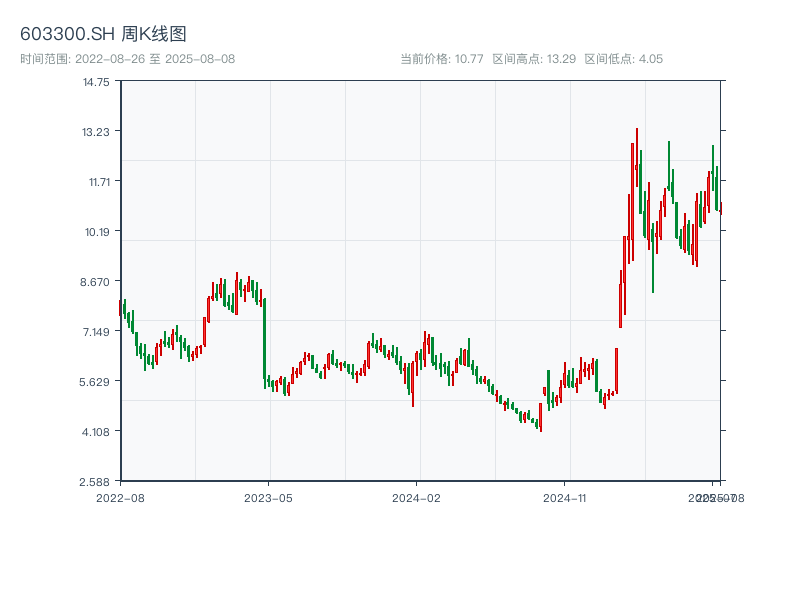
Task: Click y-axis value 7.149
Action: (96, 332)
